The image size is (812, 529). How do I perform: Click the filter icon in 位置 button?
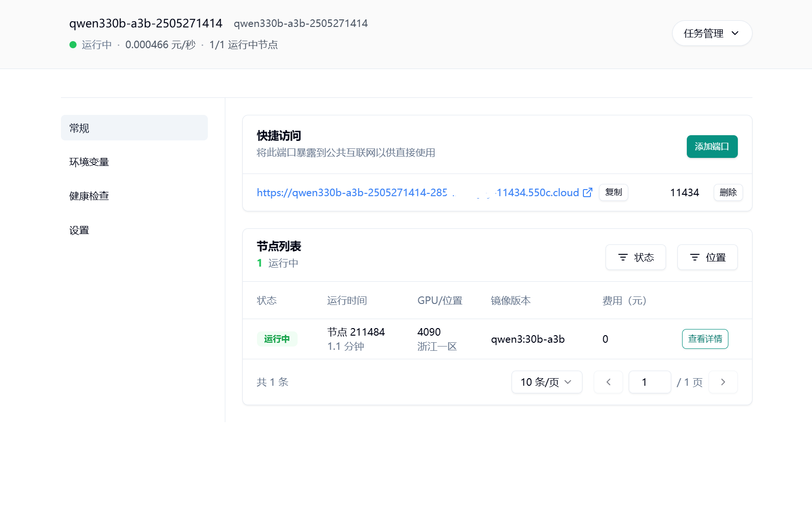point(694,257)
